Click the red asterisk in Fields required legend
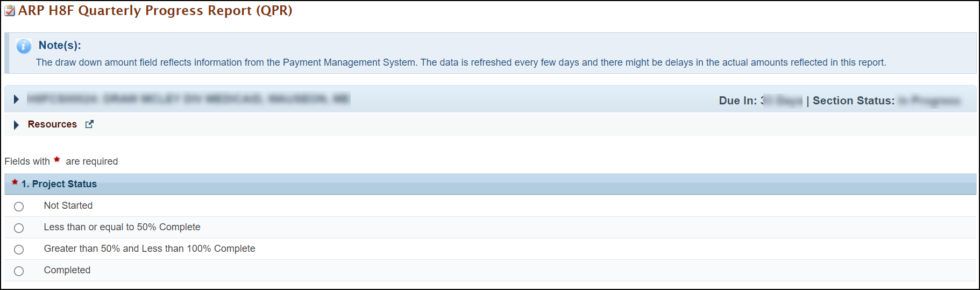 point(57,159)
